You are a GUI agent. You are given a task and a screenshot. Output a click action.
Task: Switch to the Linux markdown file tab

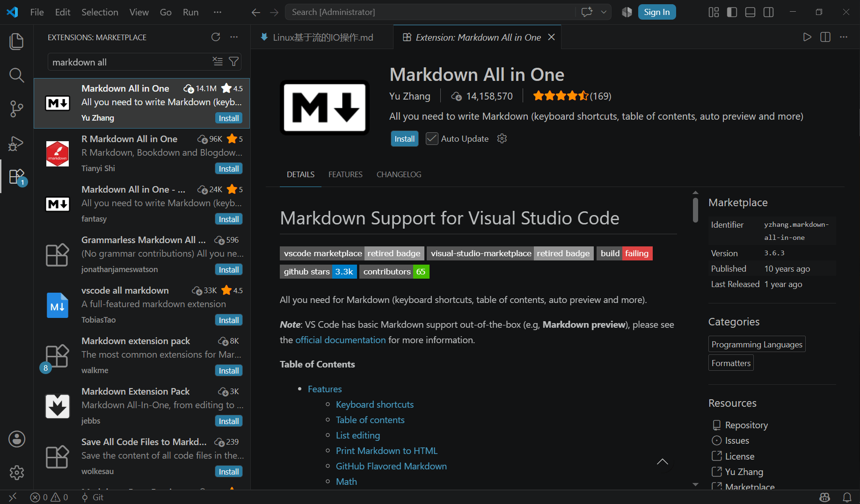coord(322,37)
